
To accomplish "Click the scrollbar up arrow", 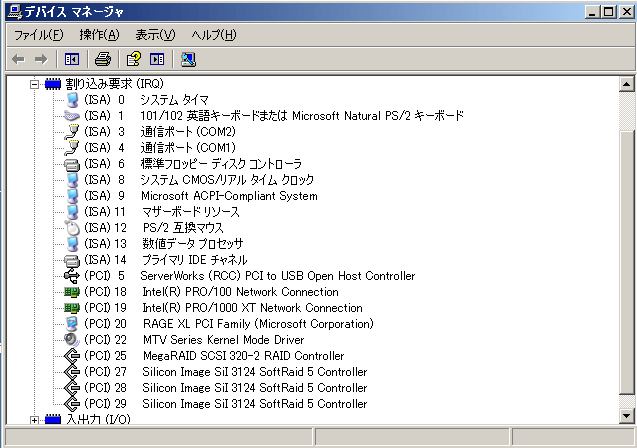I will click(x=626, y=84).
